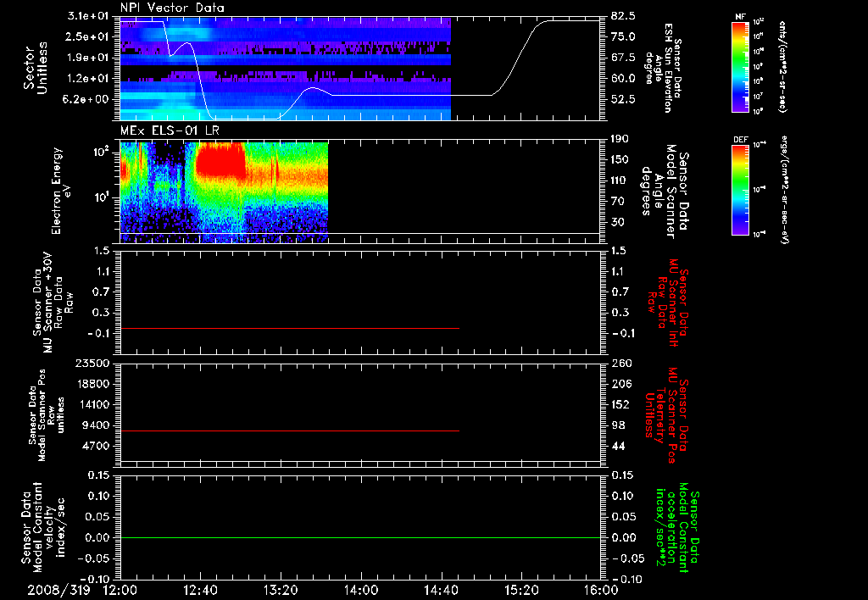Click the 1.2e+01 sector tick label
Viewport: 868px width, 600px height.
click(88, 79)
